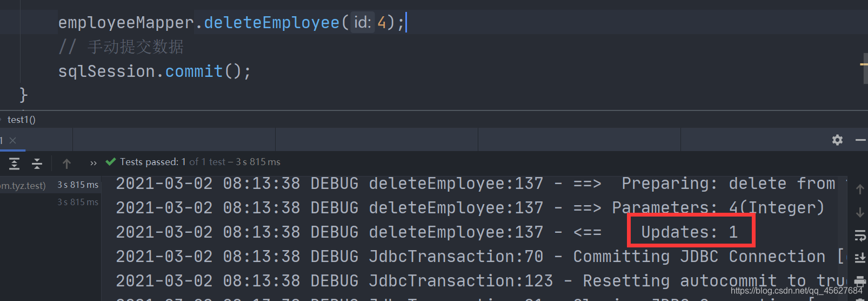Click Up the stack trace arrow
Screen dimensions: 868x301
click(x=860, y=189)
